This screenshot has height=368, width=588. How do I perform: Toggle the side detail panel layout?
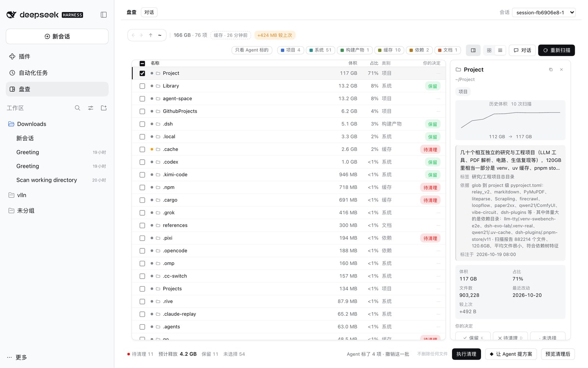473,50
